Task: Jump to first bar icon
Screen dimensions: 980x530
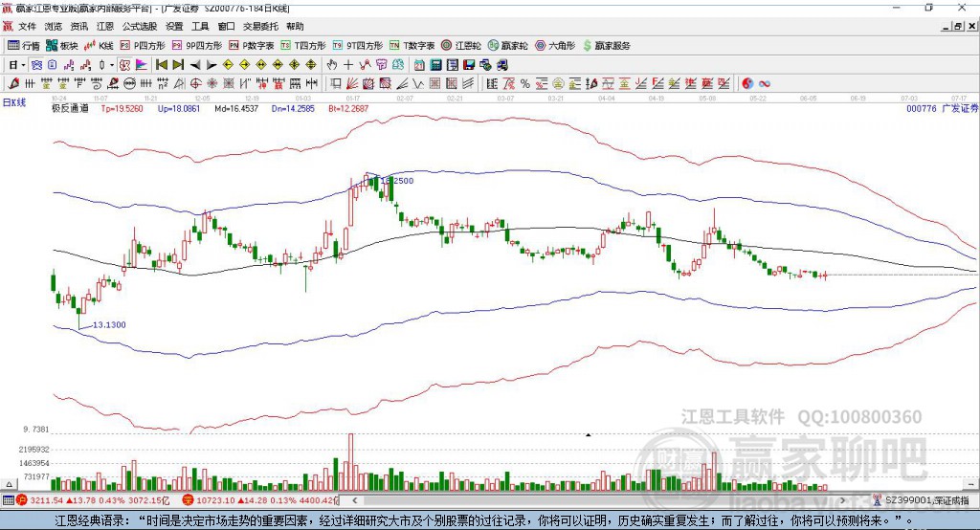Action: click(161, 65)
